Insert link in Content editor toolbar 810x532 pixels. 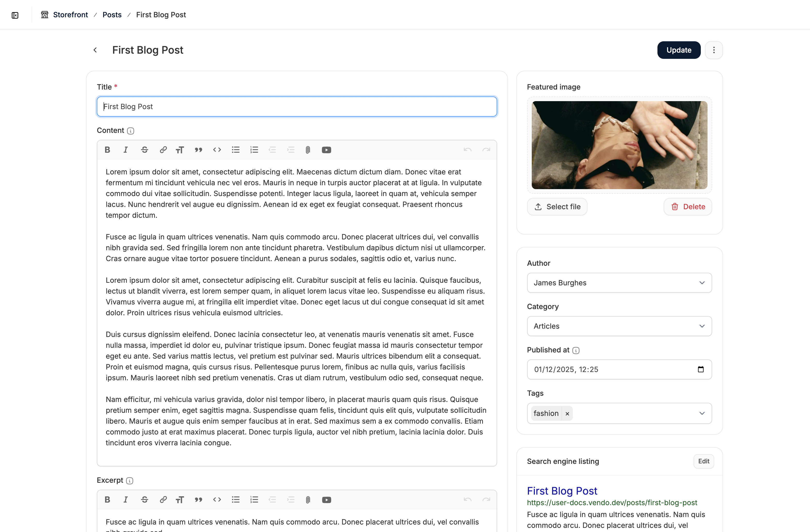pos(163,150)
